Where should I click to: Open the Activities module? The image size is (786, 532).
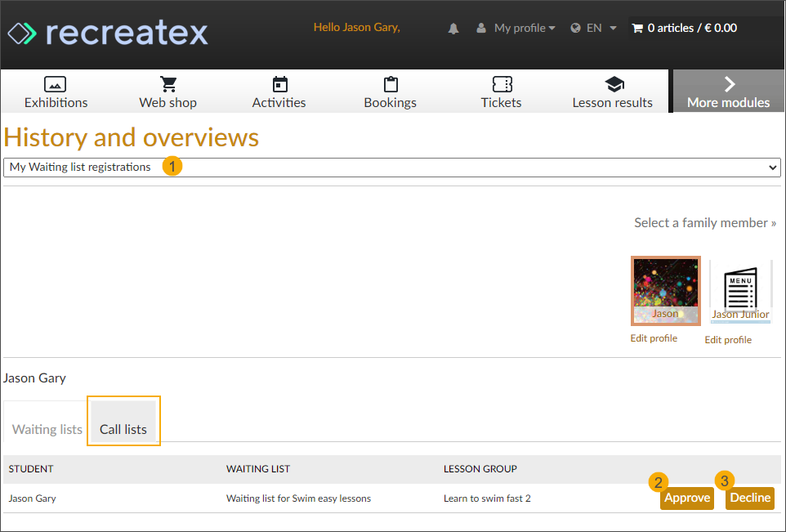(279, 91)
